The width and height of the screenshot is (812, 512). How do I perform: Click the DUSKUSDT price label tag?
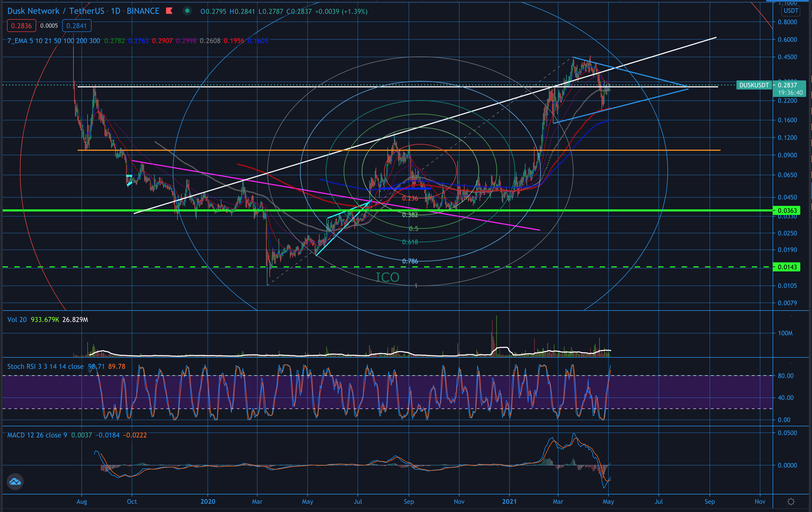pyautogui.click(x=754, y=85)
